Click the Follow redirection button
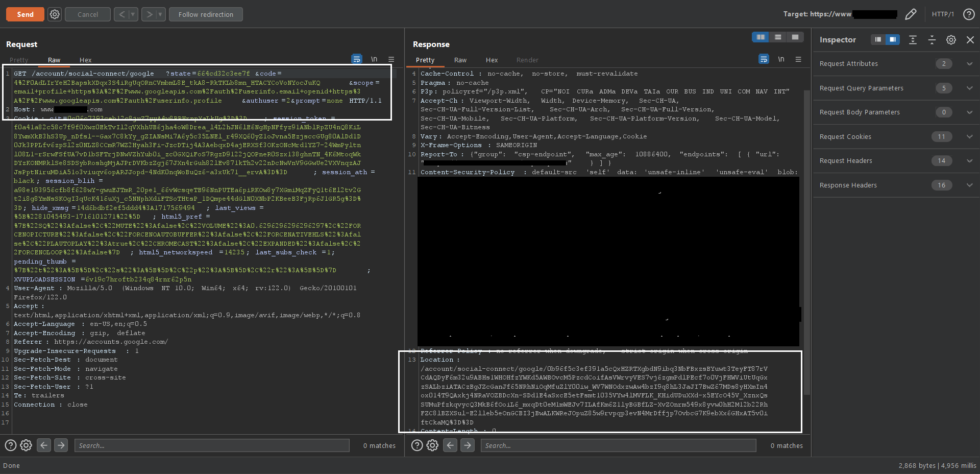This screenshot has height=474, width=980. (206, 14)
